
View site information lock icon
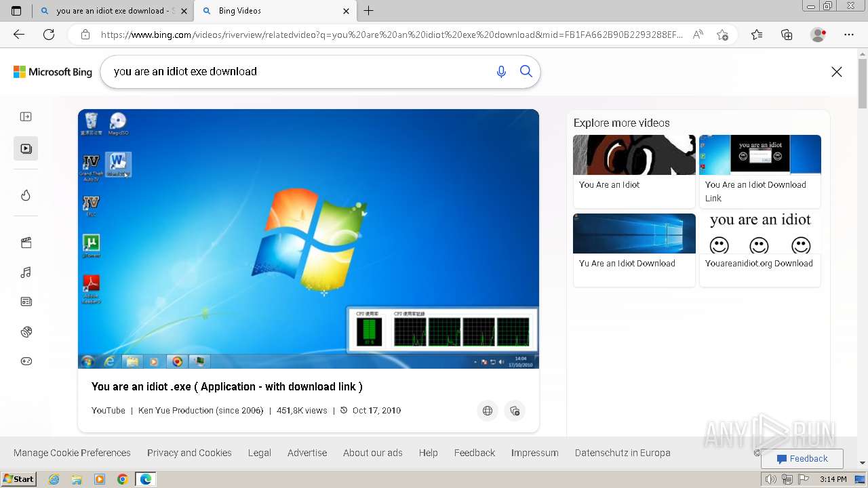pyautogui.click(x=85, y=35)
